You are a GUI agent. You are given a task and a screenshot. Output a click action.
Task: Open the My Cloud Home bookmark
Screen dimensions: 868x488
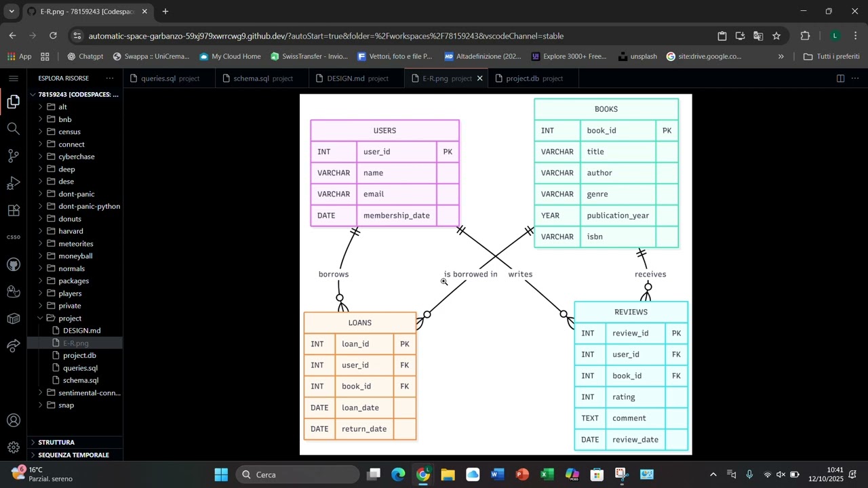point(229,56)
